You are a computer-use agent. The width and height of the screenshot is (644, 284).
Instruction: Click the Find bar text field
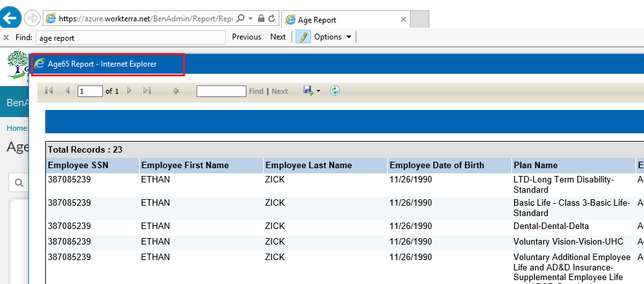coord(129,38)
